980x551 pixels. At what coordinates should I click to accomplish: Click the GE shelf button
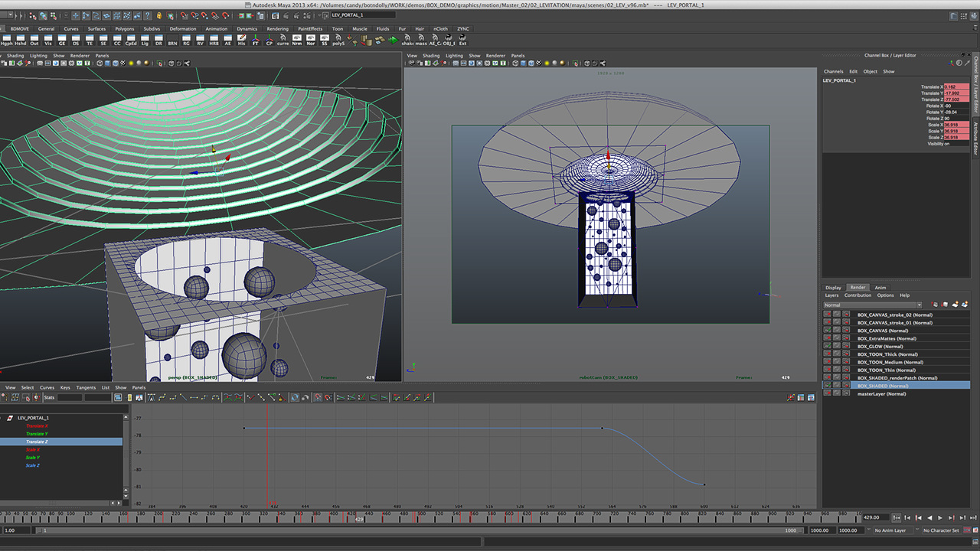point(62,40)
